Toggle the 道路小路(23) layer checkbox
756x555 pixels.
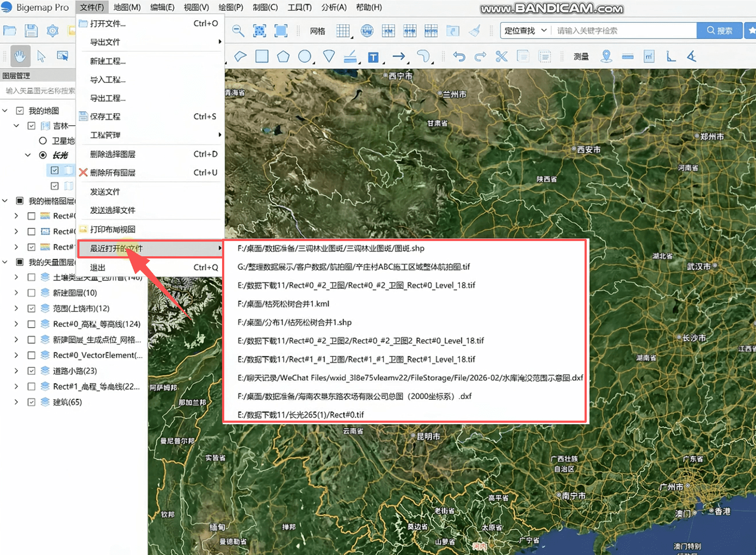(32, 371)
